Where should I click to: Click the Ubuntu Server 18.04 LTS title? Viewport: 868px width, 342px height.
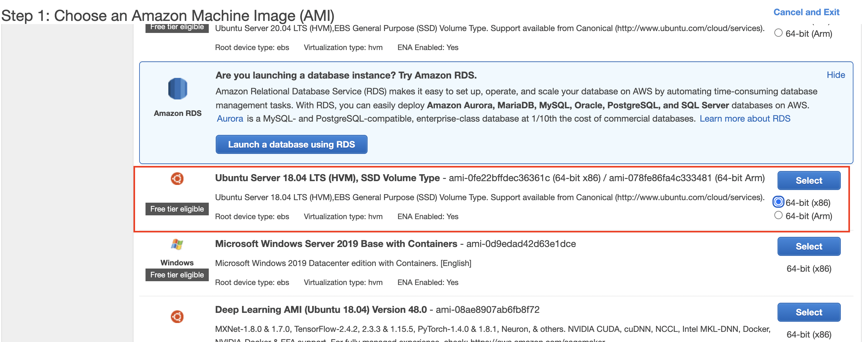(x=327, y=178)
